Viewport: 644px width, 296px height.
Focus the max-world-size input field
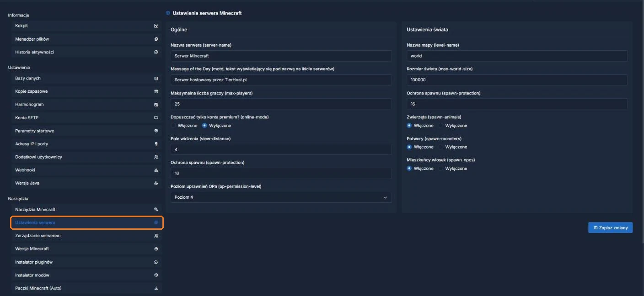pyautogui.click(x=517, y=80)
